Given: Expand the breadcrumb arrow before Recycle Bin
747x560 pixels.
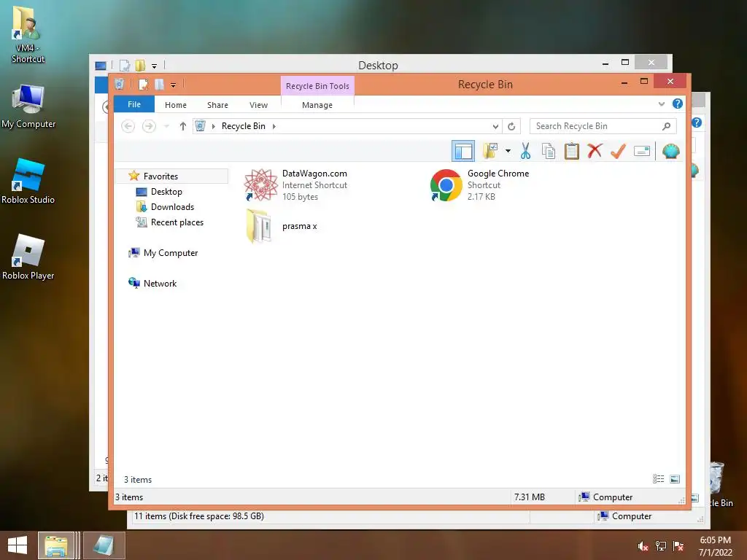Looking at the screenshot, I should (214, 126).
